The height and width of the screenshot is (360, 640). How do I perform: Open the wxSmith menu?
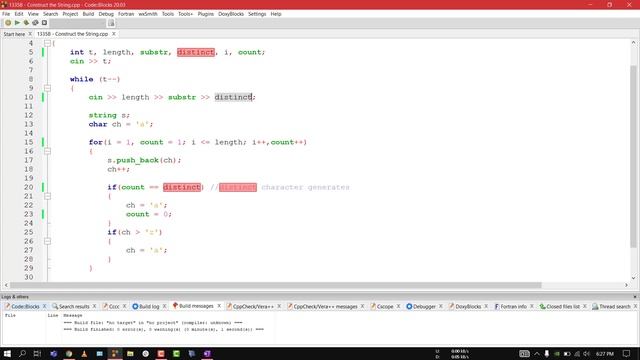point(148,14)
